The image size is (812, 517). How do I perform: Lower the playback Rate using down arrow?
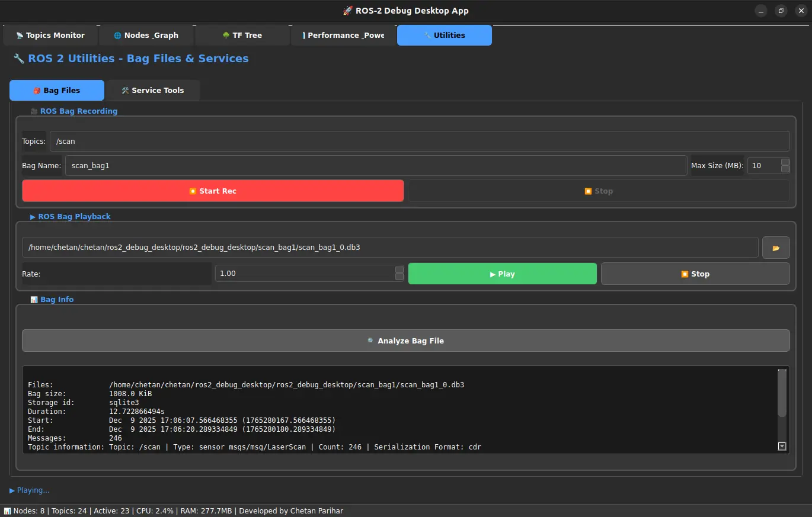point(399,277)
